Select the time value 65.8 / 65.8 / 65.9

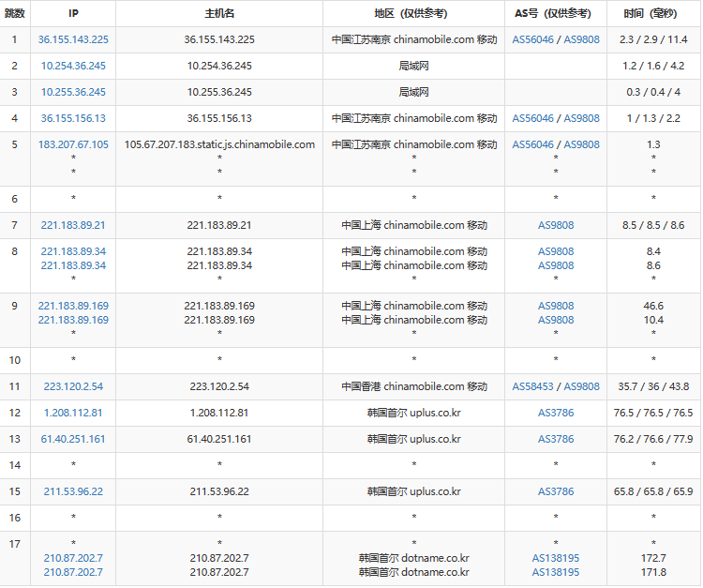pos(653,491)
